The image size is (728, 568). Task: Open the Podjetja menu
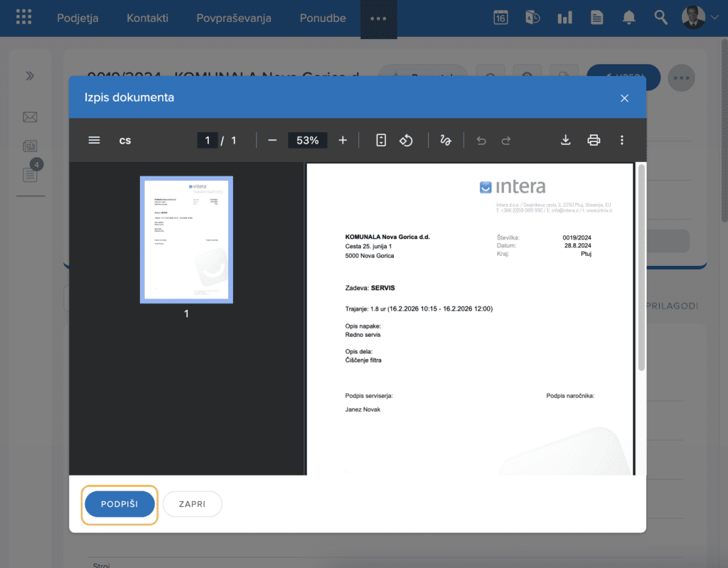(x=77, y=18)
